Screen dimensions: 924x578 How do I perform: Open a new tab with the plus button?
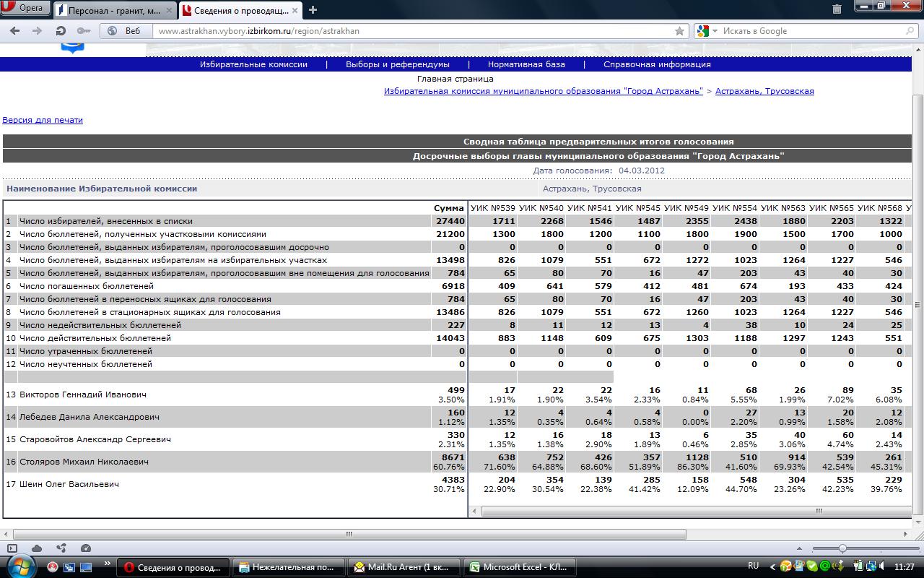313,10
